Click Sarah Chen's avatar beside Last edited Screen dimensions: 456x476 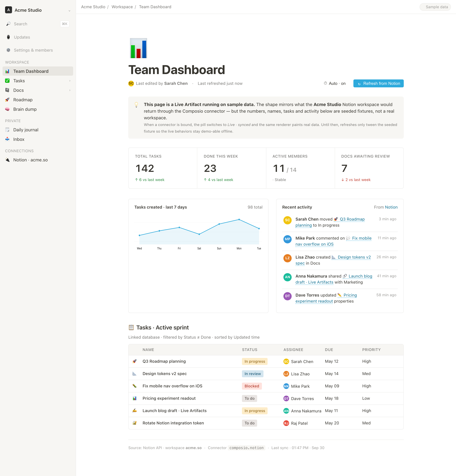click(x=131, y=83)
